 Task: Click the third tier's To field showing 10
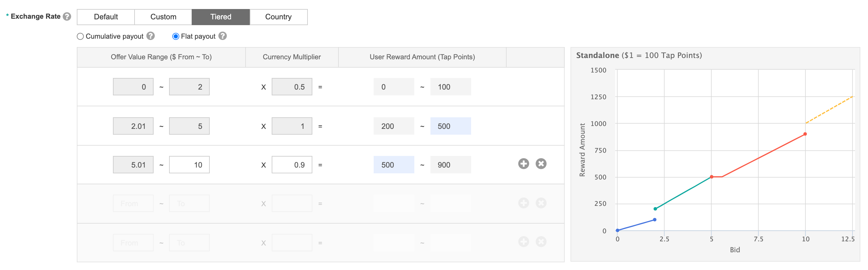tap(189, 165)
